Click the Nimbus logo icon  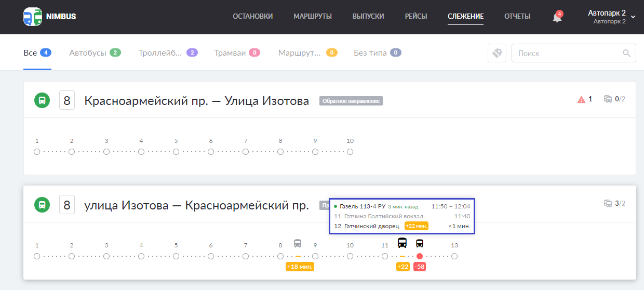pyautogui.click(x=33, y=17)
